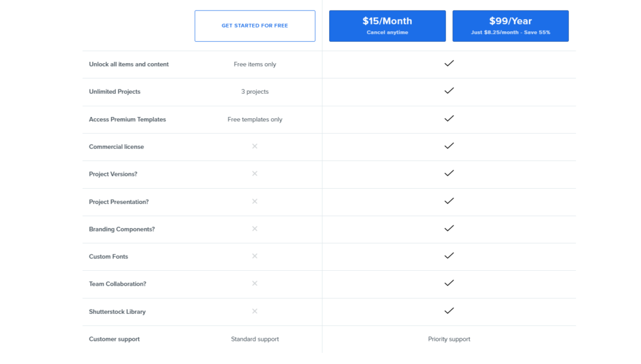Viewport: 641px width, 364px height.
Task: Click checkmark in Unlimited Projects row
Action: [449, 91]
